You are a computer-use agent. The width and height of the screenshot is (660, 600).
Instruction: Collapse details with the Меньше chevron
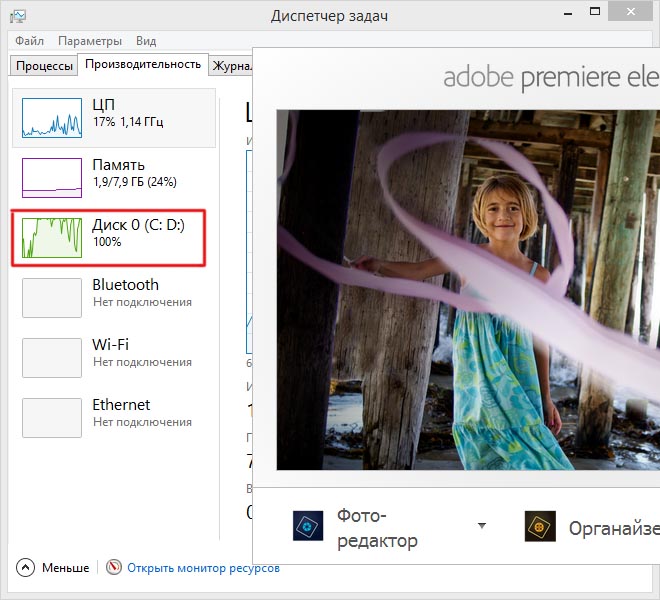click(25, 567)
